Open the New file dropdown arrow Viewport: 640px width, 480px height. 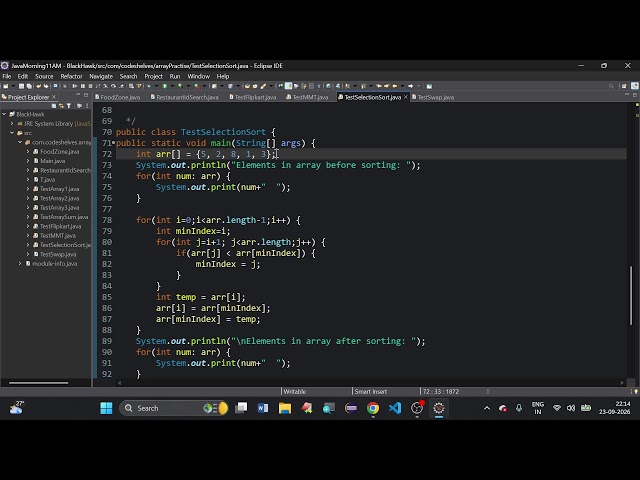[x=13, y=86]
